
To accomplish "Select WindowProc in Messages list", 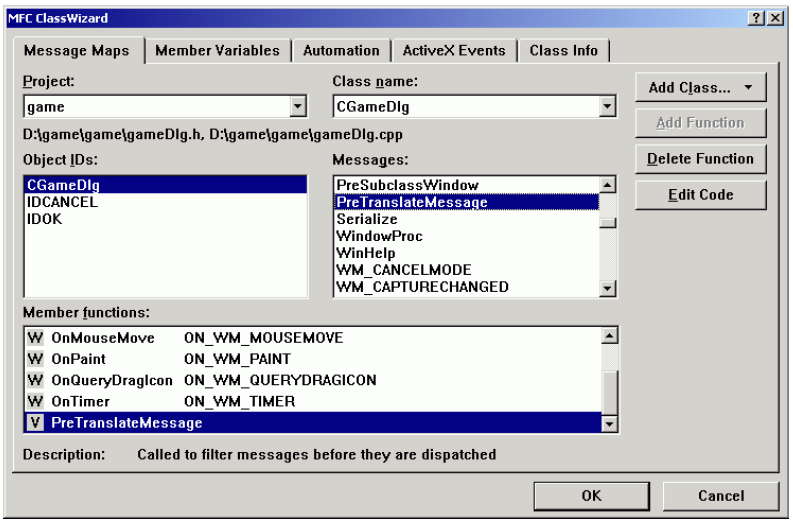I will (466, 236).
